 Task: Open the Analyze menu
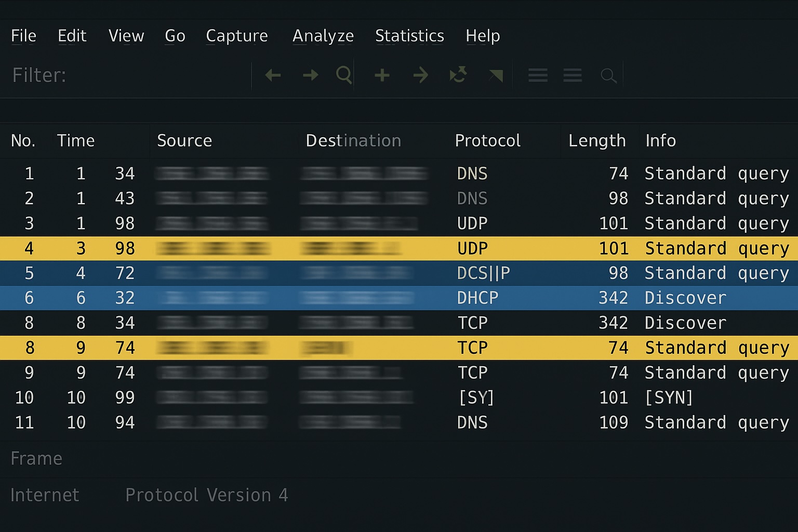[323, 36]
